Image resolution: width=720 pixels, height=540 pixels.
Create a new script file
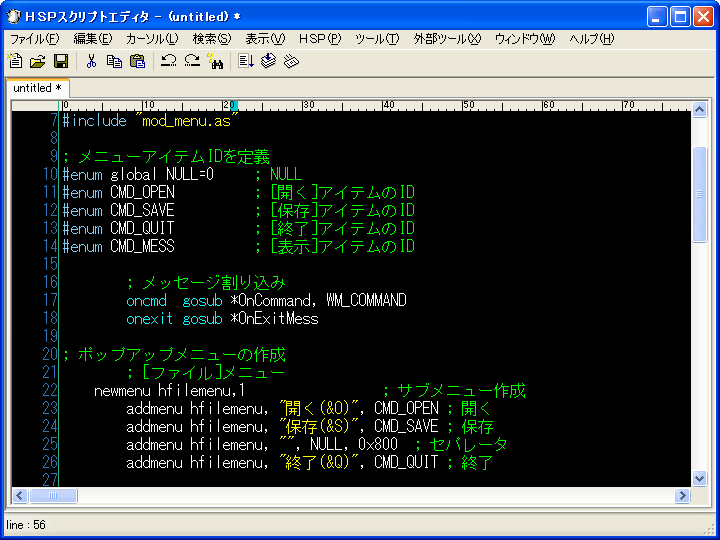click(x=15, y=61)
